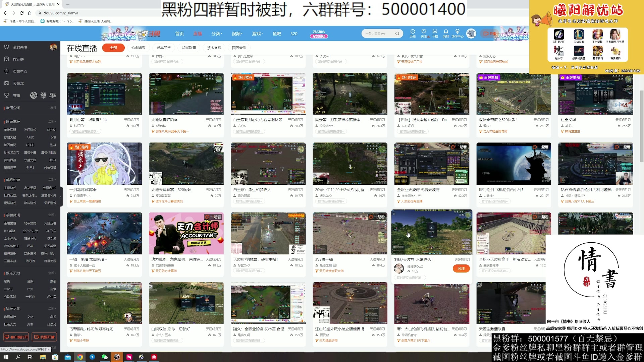Open the 消息 notification bell icon
644x362 pixels.
click(446, 34)
